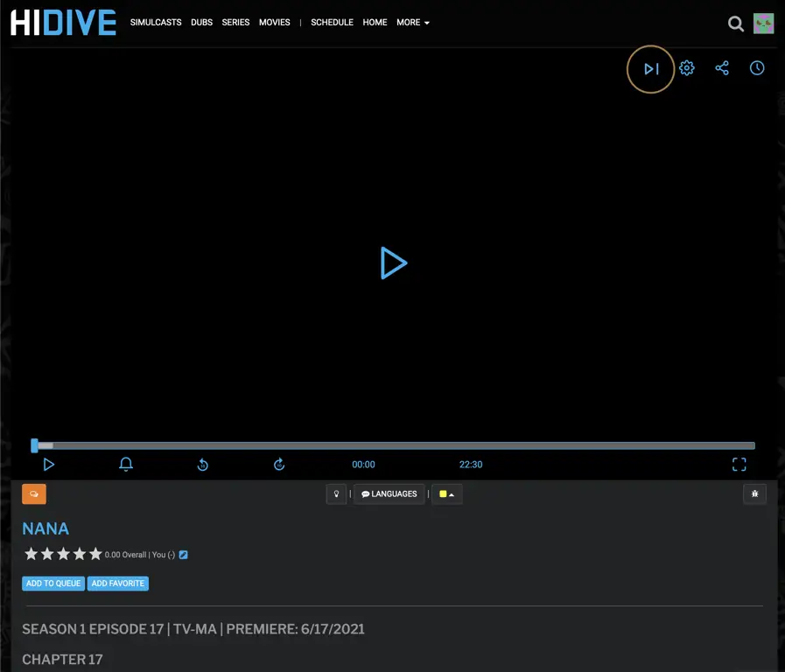Viewport: 785px width, 672px height.
Task: Open SERIES in navigation
Action: pos(235,23)
